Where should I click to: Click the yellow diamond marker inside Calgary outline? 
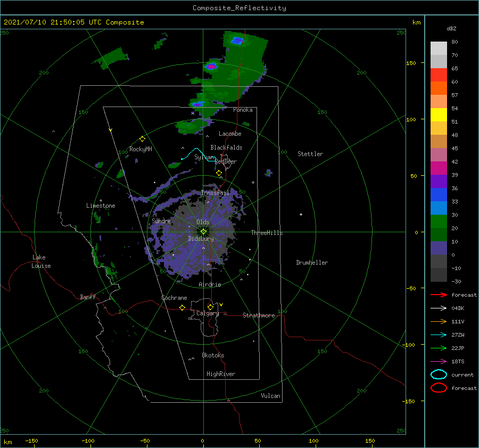click(210, 307)
